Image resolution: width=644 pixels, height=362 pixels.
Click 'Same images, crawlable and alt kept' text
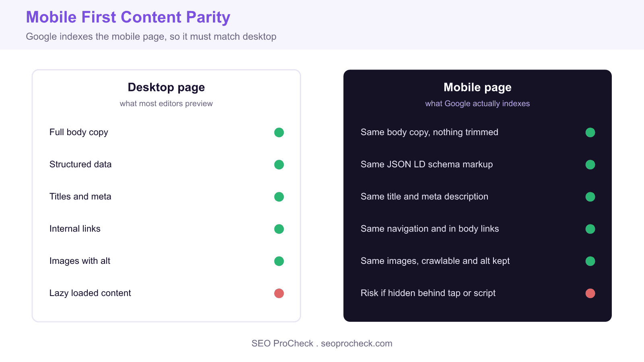[x=435, y=261]
